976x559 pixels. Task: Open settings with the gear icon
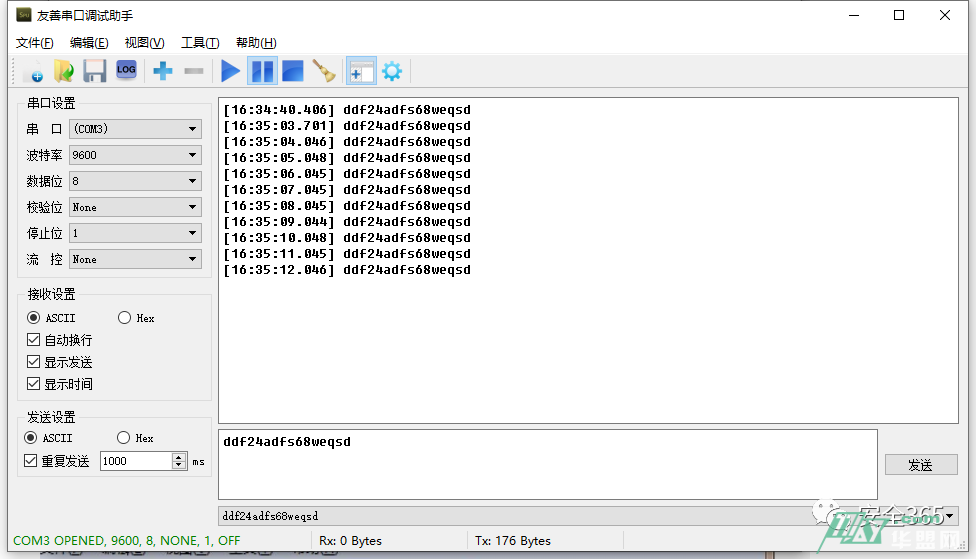pos(392,71)
